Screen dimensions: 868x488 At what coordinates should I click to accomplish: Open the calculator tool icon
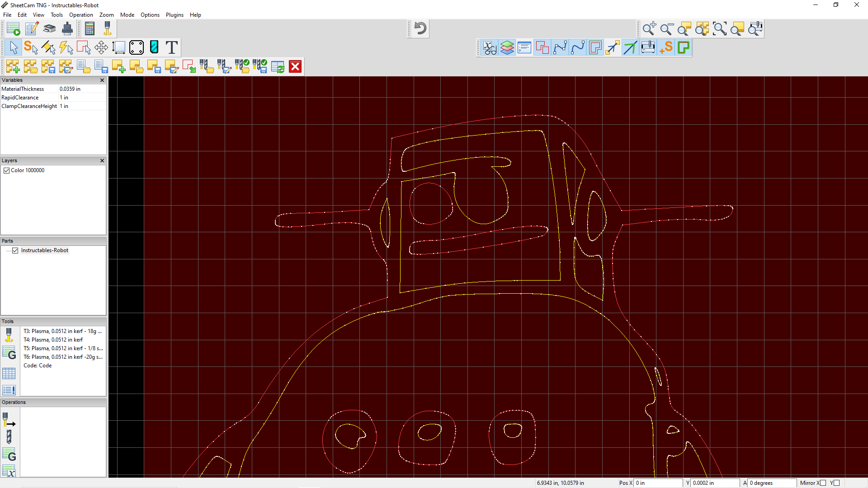pyautogui.click(x=90, y=29)
